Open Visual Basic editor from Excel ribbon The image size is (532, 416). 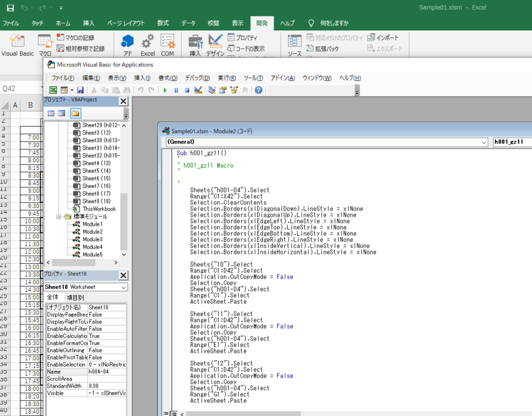(18, 45)
